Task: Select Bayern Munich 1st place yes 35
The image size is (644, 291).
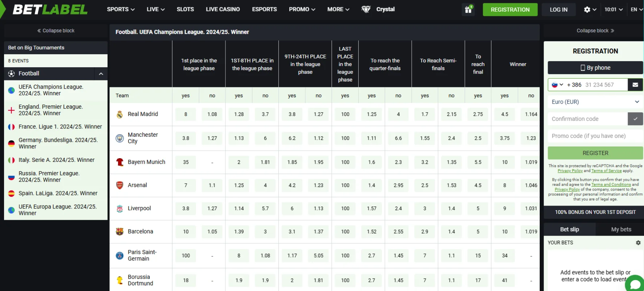Action: 186,162
